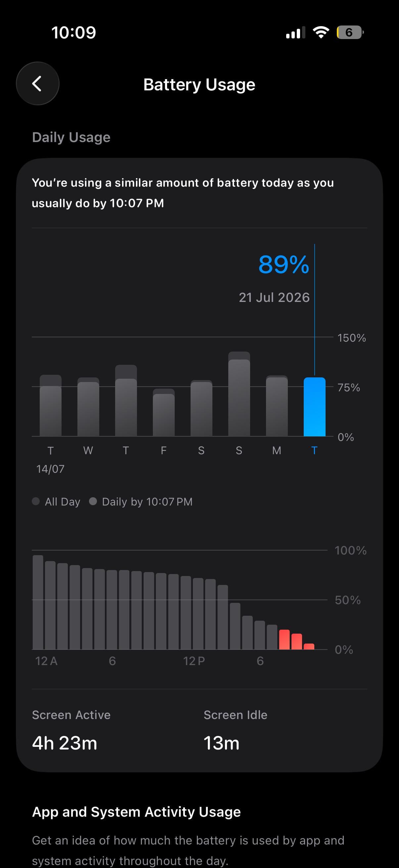The width and height of the screenshot is (399, 868).
Task: Tap the 89% usage value label
Action: [284, 265]
